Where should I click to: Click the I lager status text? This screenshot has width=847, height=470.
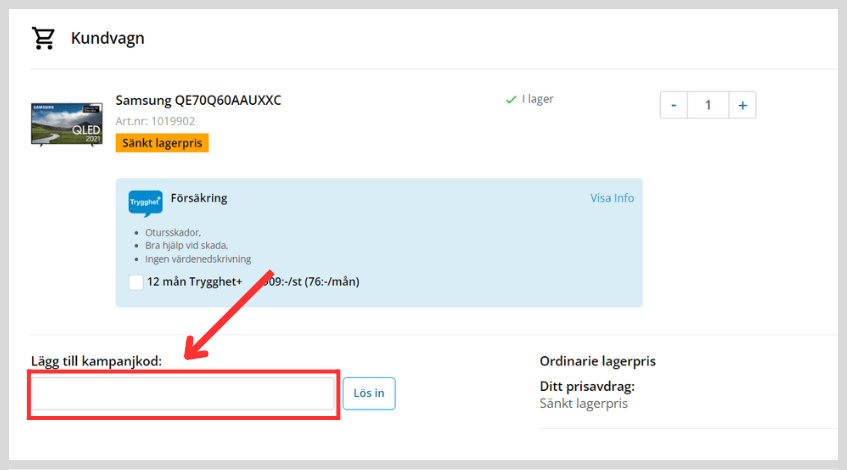coord(537,100)
